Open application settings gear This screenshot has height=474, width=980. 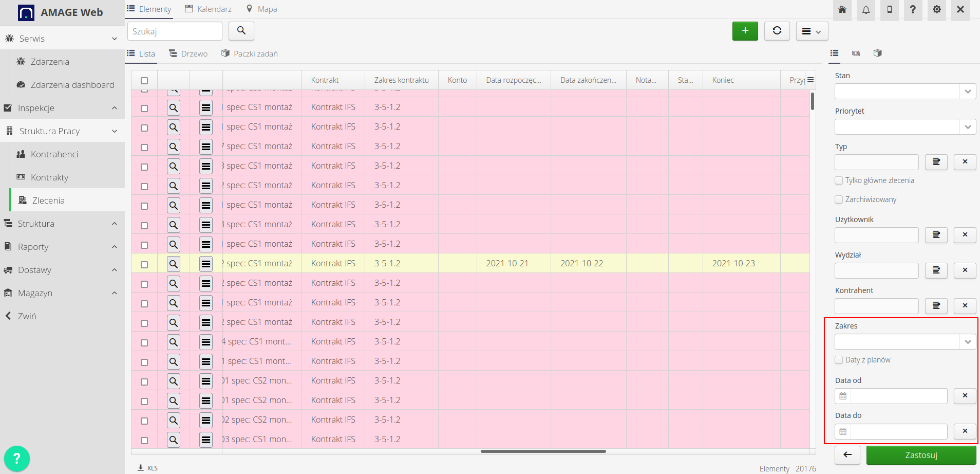936,10
